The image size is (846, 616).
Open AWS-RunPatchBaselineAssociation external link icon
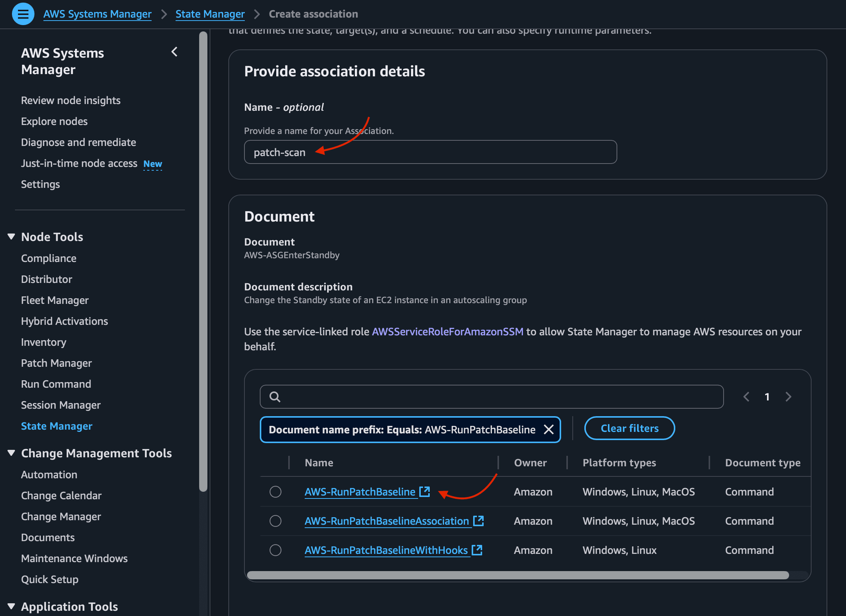click(478, 521)
